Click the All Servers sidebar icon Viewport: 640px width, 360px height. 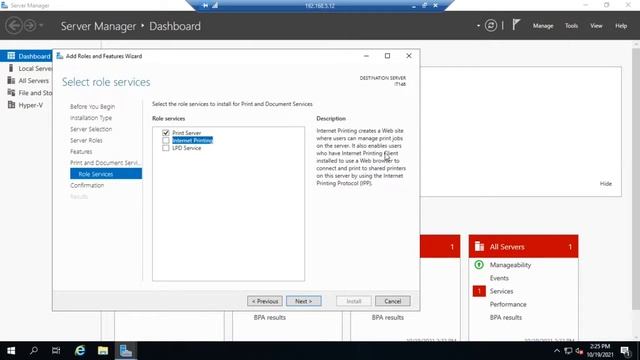(11, 80)
